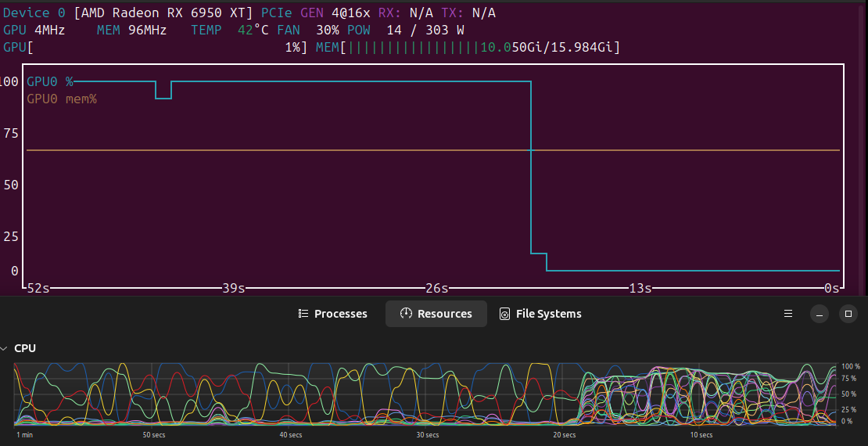Click the File Systems tab disk icon
The width and height of the screenshot is (868, 446).
point(504,314)
